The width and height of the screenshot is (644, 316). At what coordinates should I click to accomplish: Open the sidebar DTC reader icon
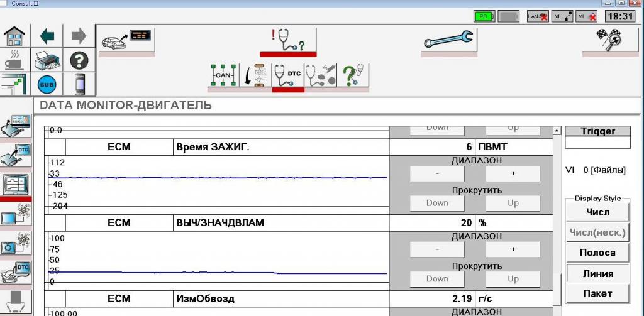pyautogui.click(x=15, y=155)
